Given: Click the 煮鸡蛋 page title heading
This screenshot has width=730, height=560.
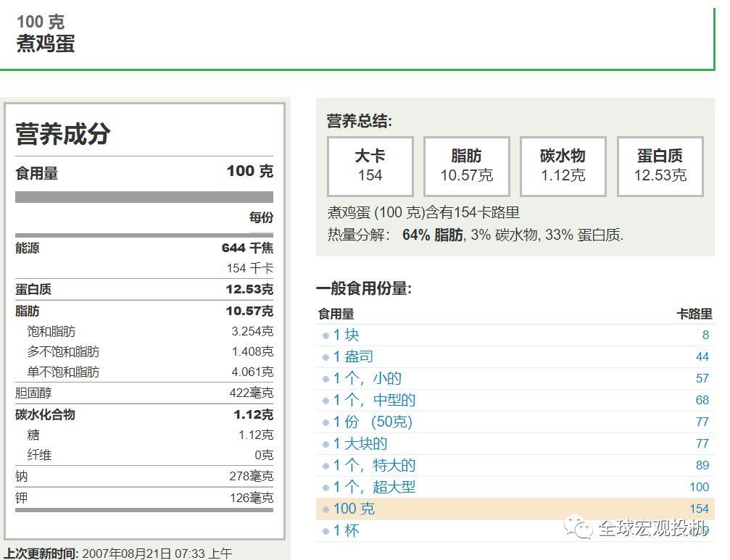Looking at the screenshot, I should pos(46,43).
